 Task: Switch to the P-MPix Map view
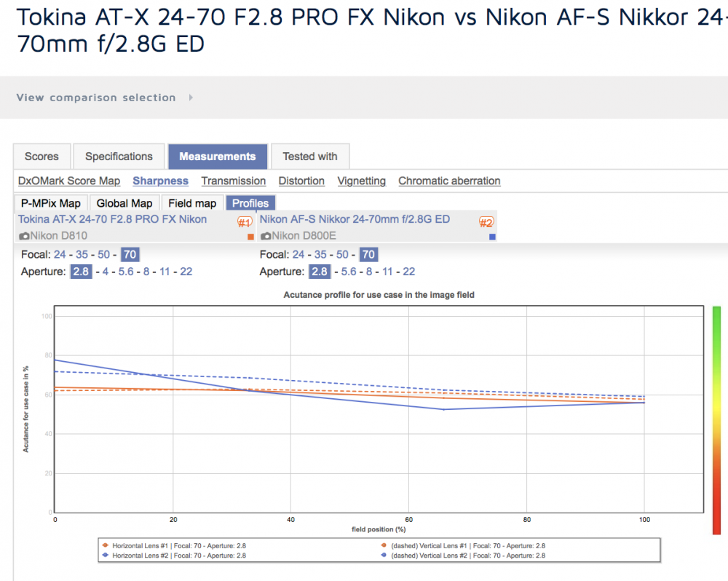[x=51, y=203]
